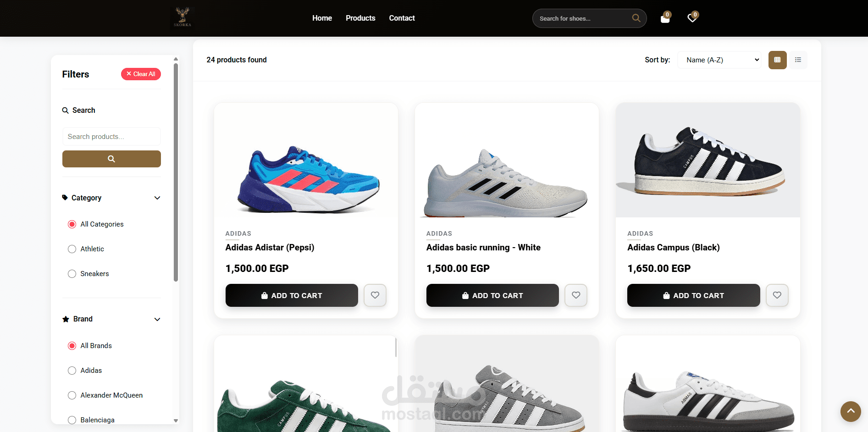868x432 pixels.
Task: Add Adidas Campus (Black) to wishlist
Action: click(777, 295)
